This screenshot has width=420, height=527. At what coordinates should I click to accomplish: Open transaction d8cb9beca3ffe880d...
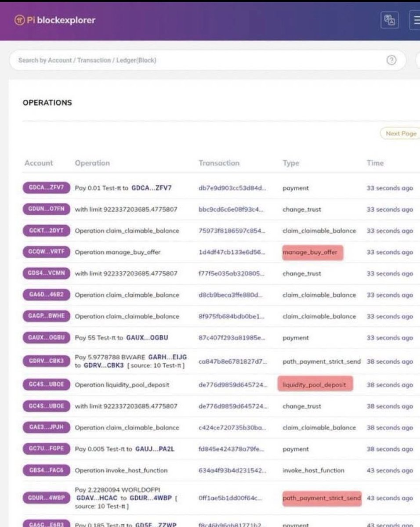pyautogui.click(x=230, y=295)
